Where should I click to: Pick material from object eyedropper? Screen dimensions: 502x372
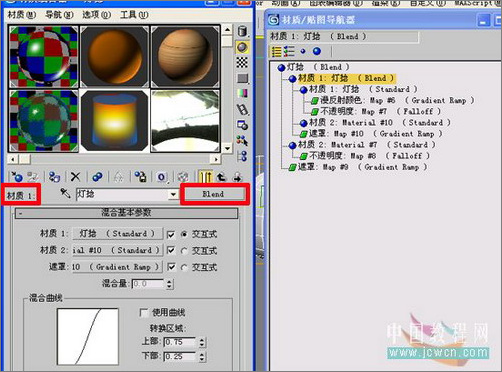click(x=65, y=193)
